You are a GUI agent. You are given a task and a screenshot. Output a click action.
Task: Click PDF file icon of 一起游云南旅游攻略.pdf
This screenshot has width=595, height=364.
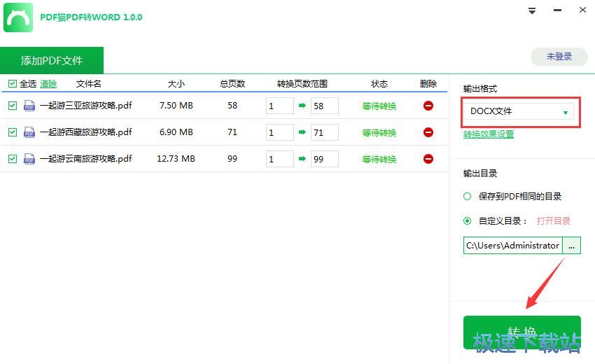pyautogui.click(x=29, y=159)
